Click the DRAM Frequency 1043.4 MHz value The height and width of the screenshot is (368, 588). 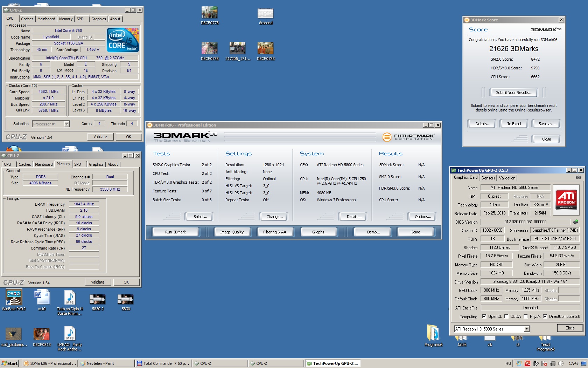tap(84, 204)
